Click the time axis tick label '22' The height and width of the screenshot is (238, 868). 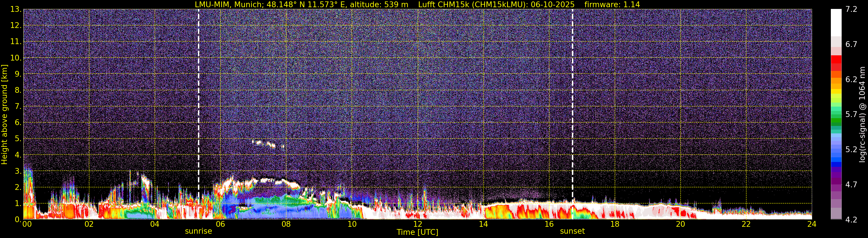point(746,224)
